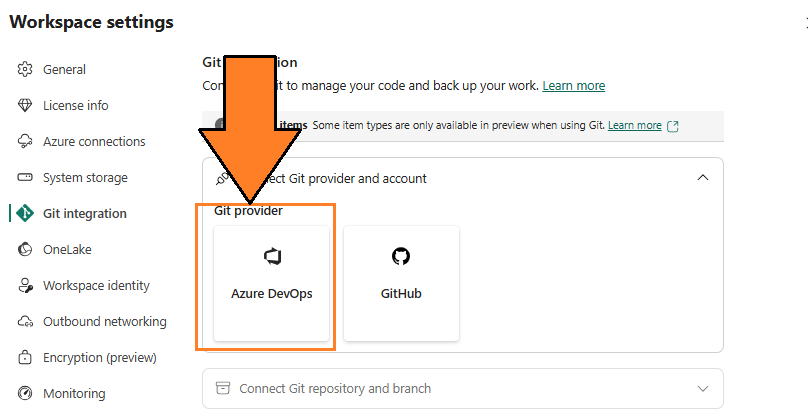Screen dimensions: 808x415
Task: Go to the Workspace identity tab
Action: (96, 286)
